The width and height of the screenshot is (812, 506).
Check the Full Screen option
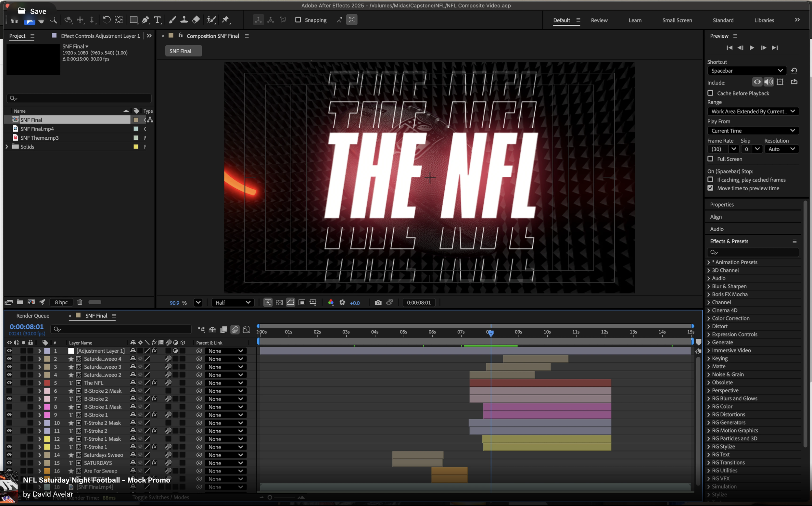pyautogui.click(x=710, y=158)
